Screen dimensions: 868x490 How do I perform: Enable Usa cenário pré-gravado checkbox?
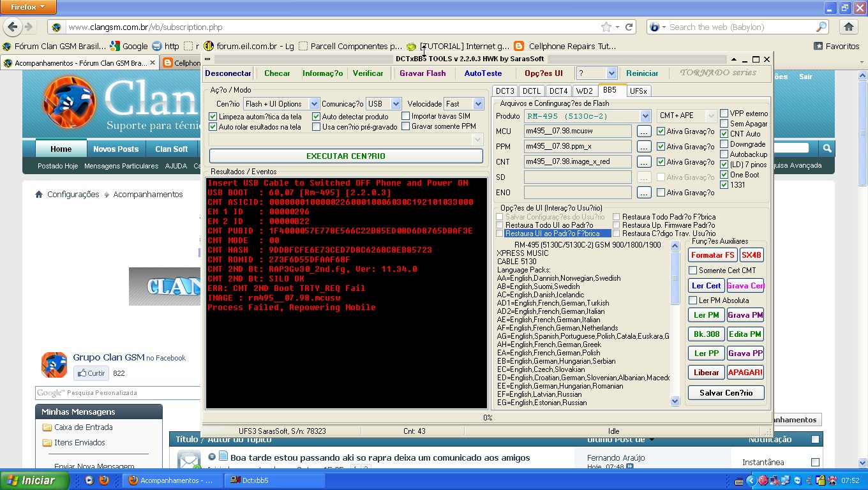click(x=317, y=127)
